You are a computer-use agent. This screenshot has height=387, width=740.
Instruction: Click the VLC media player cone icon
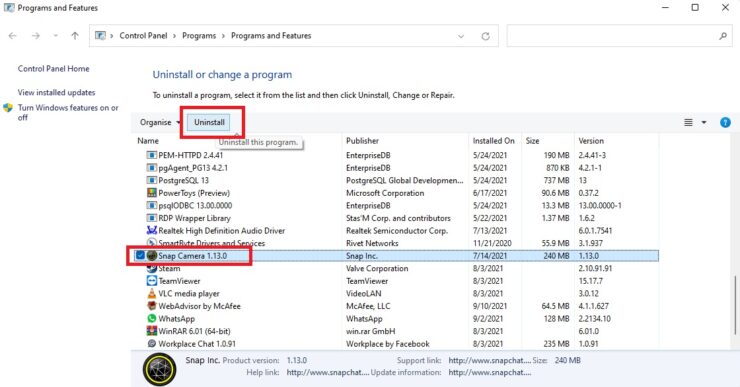pos(151,293)
